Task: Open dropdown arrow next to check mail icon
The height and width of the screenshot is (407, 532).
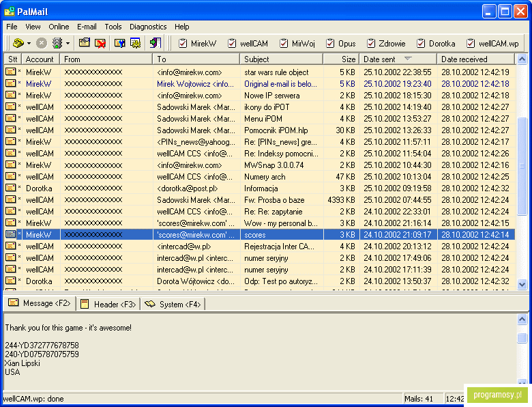Action: click(x=29, y=44)
